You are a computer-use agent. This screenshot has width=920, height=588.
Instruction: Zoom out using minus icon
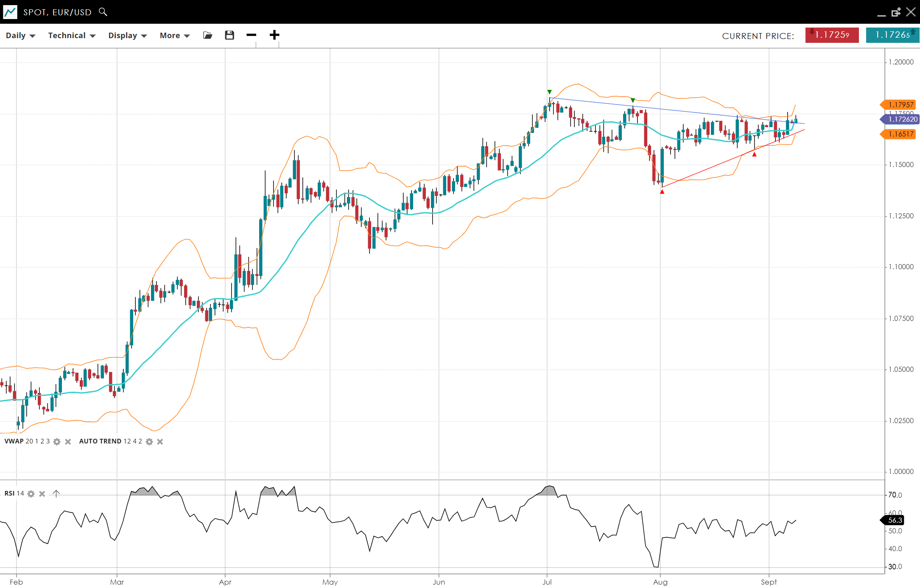tap(251, 35)
